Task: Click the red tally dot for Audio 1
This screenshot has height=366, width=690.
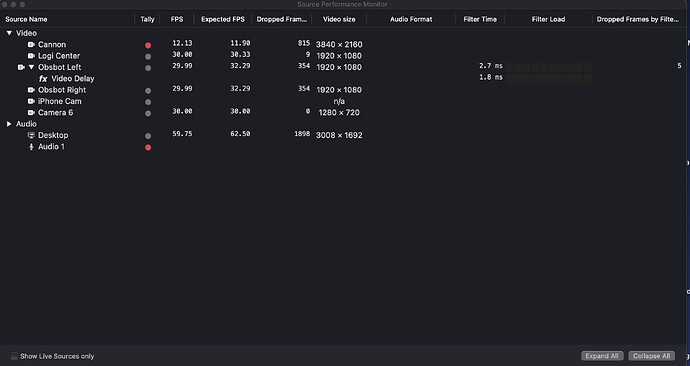Action: coord(148,147)
